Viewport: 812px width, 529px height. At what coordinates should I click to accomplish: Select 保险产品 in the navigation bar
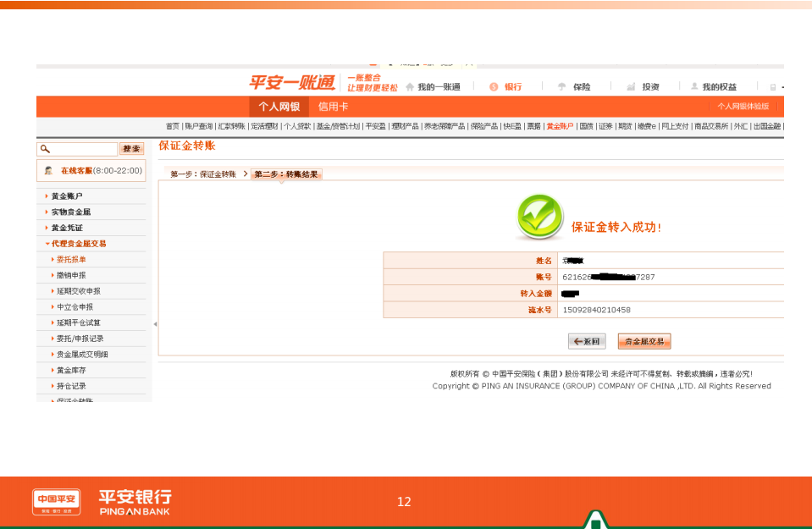tap(484, 126)
